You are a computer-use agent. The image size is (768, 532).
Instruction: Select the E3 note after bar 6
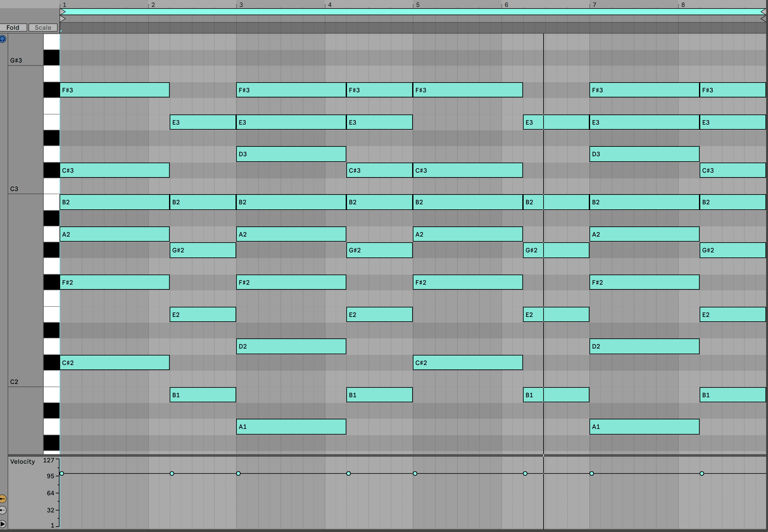pyautogui.click(x=556, y=122)
